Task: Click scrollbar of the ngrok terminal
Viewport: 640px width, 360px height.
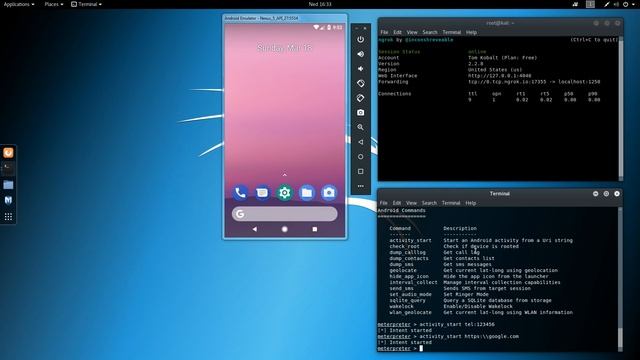Action: tap(621, 108)
